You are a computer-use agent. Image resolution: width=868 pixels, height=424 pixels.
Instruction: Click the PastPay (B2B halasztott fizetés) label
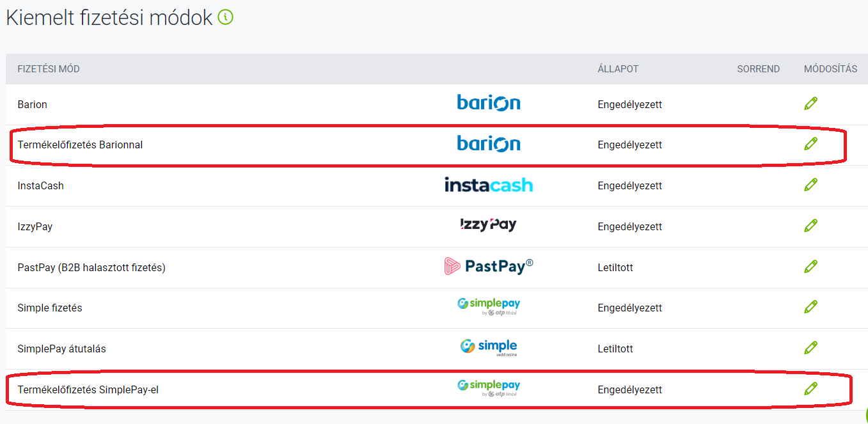pos(91,268)
